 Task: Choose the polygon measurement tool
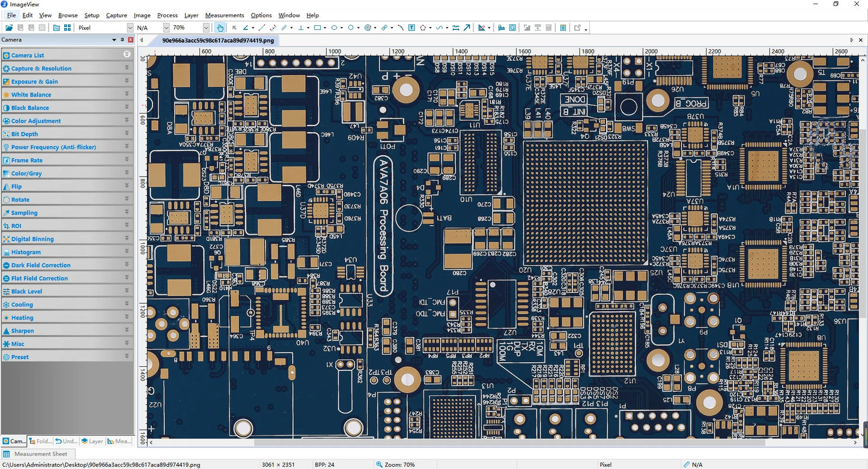[423, 28]
